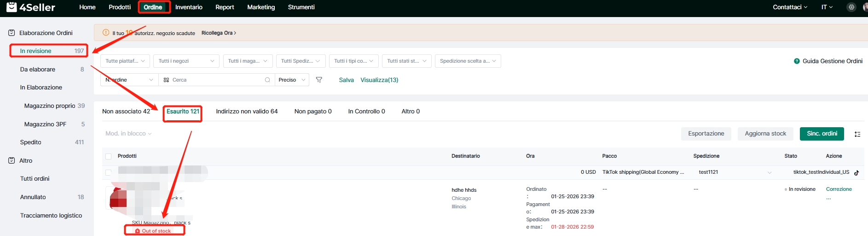The image size is (868, 236).
Task: Select Spedito in the sidebar
Action: [31, 142]
